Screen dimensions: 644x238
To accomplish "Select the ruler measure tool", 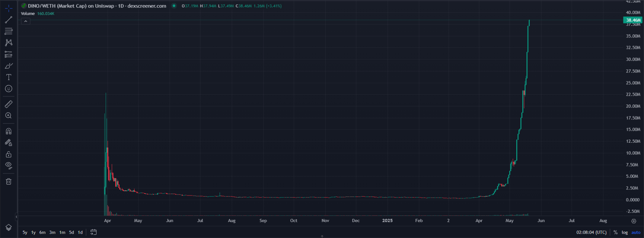I will (9, 104).
